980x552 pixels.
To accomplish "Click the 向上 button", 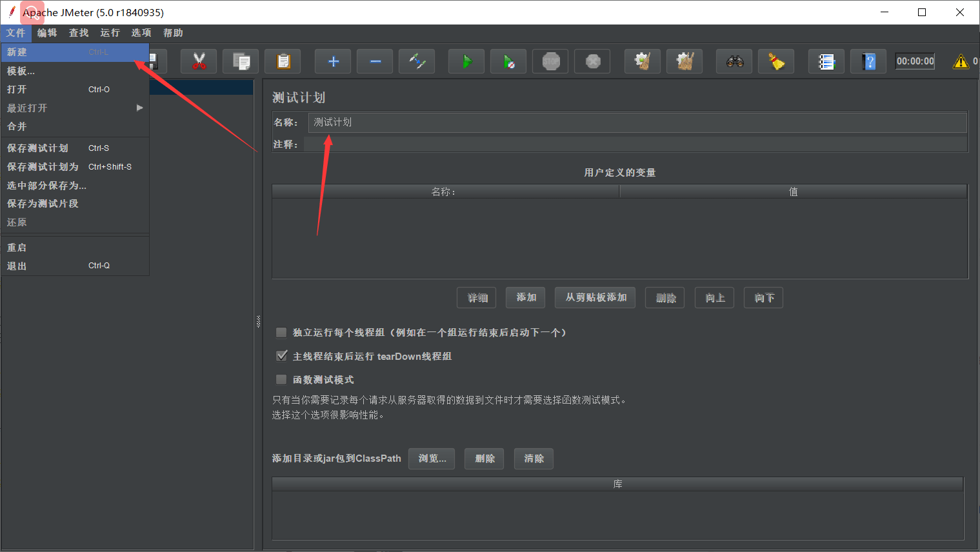I will click(x=714, y=298).
